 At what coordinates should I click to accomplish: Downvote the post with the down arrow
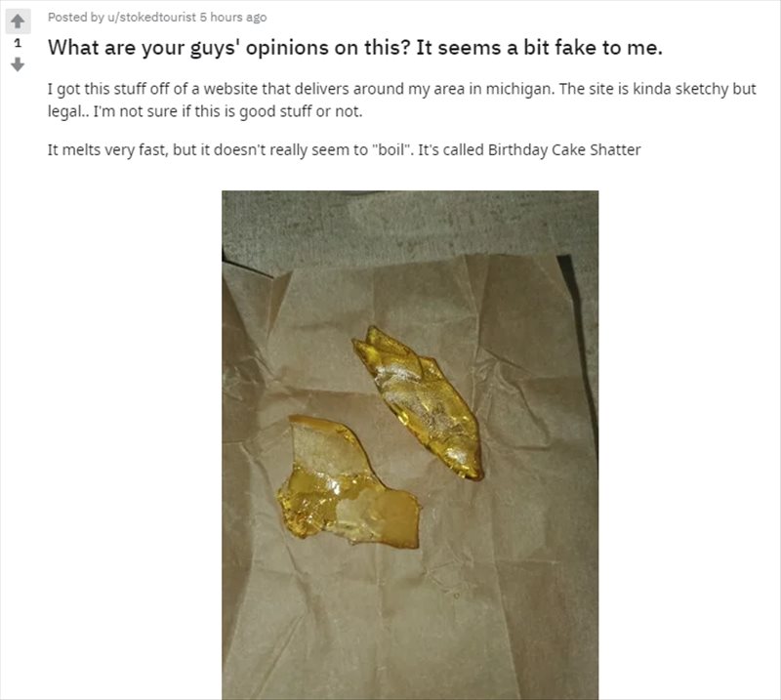(18, 64)
